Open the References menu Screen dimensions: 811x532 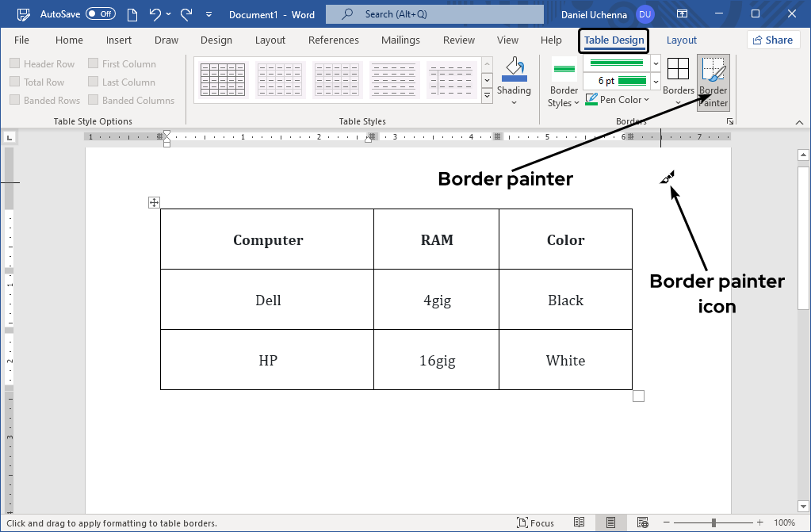click(333, 40)
